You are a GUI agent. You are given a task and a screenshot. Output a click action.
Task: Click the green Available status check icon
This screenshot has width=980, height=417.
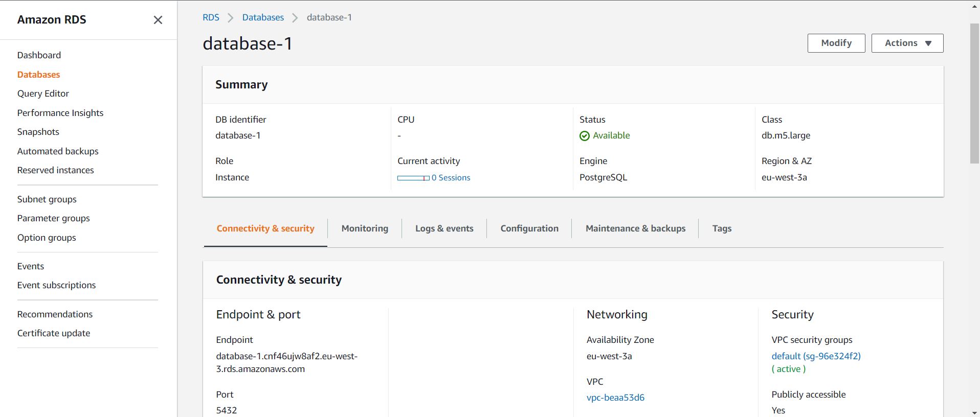585,136
